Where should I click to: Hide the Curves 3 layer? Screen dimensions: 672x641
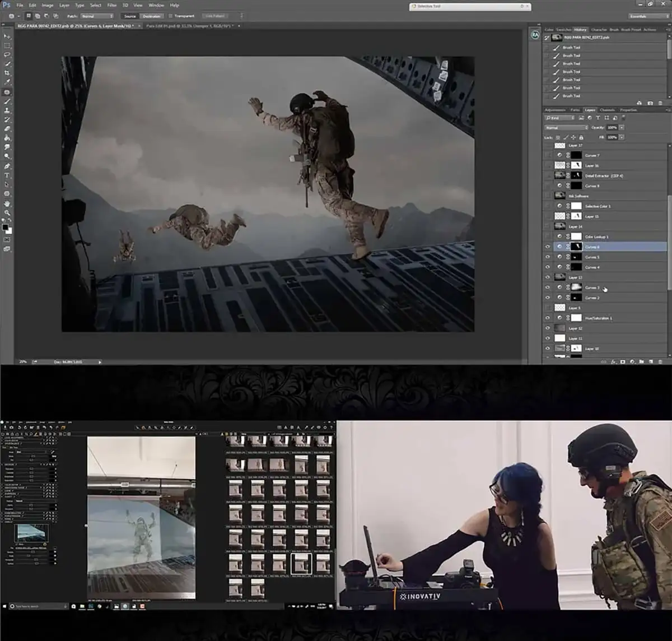coord(548,287)
